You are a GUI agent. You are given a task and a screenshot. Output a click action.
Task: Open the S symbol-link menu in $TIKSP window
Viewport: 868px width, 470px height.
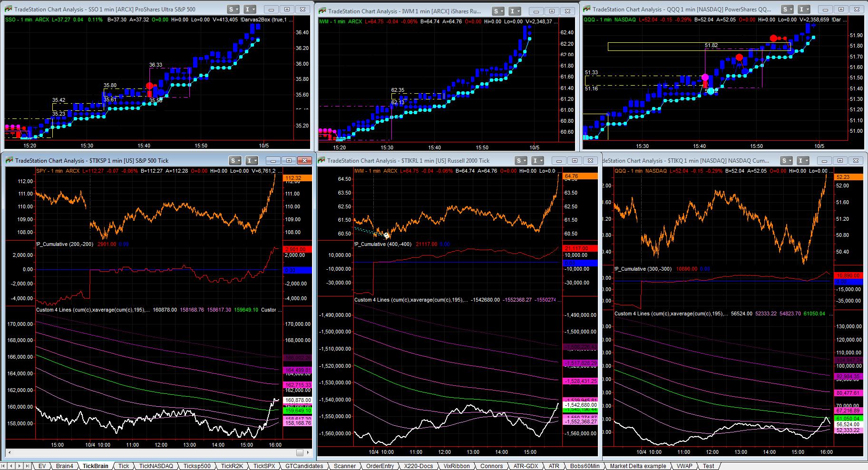(235, 161)
